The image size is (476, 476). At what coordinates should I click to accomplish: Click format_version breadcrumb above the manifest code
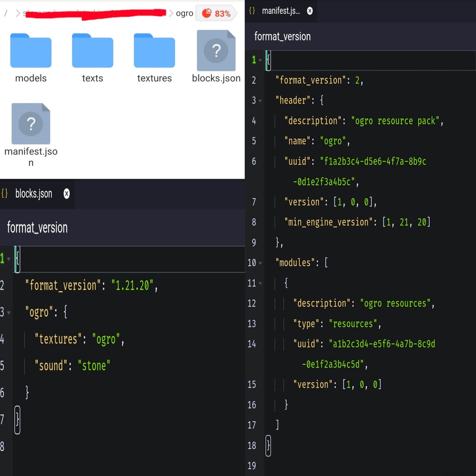(282, 37)
